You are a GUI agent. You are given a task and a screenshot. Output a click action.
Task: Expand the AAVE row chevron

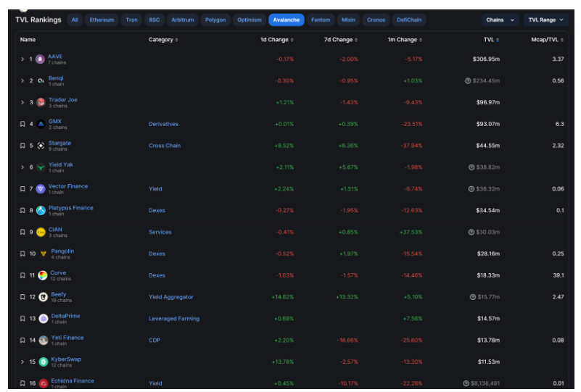(22, 59)
